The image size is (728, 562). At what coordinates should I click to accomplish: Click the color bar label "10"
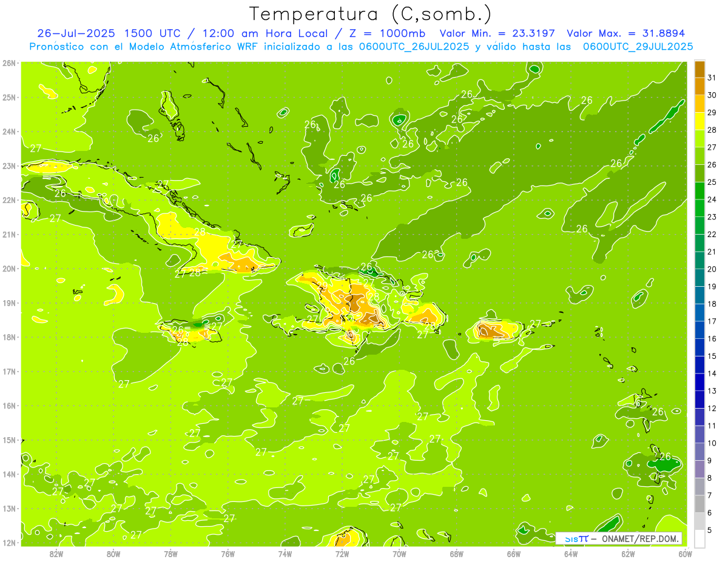point(712,443)
